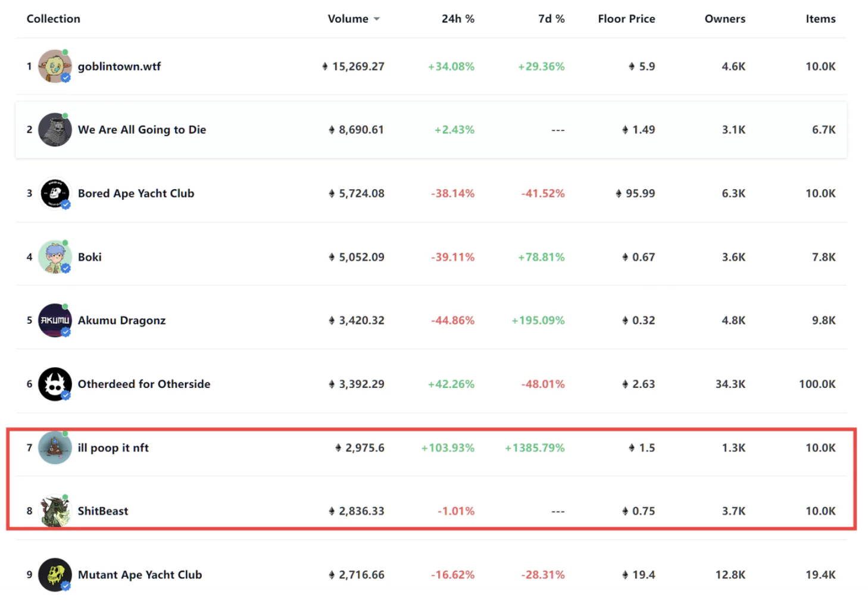Click Mutant Ape Yacht Club logo icon

tap(55, 575)
